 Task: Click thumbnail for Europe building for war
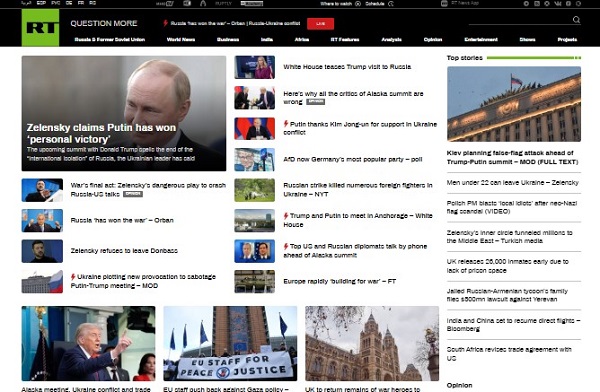coord(254,282)
